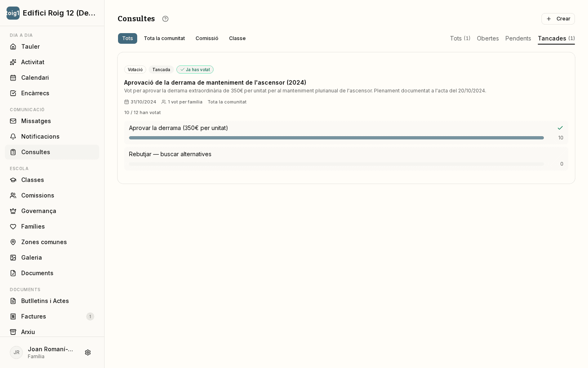Screen dimensions: 588x368
Task: Open Zones comunes in the sidebar
Action: (52, 242)
